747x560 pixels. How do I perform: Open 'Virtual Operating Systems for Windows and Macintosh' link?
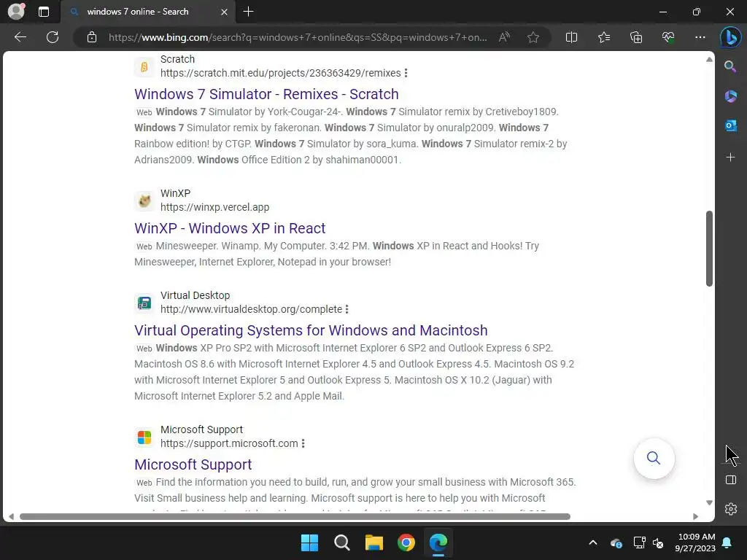[311, 330]
